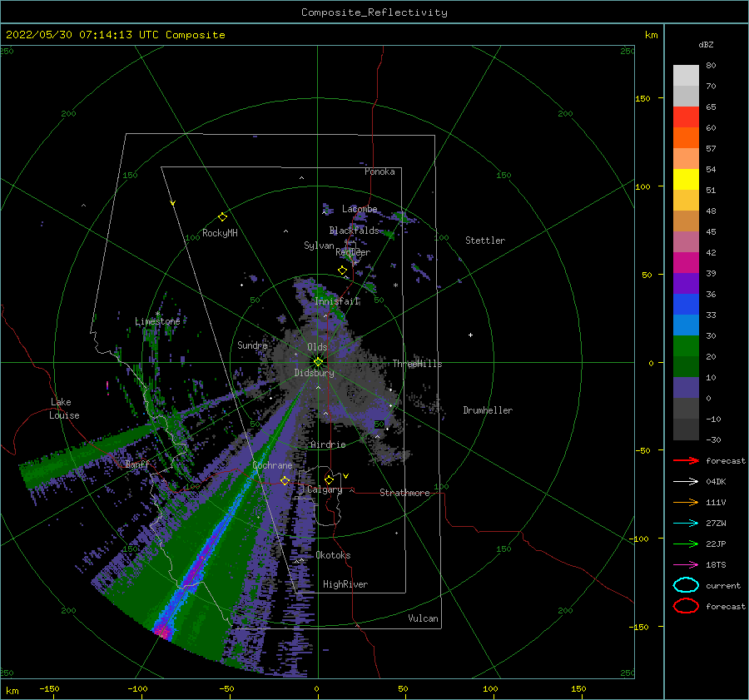749x700 pixels.
Task: Click the ThreeHills city label
Action: (x=417, y=364)
